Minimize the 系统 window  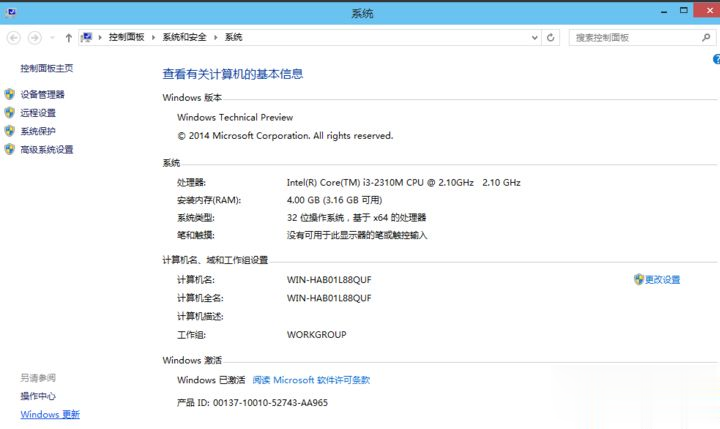click(x=664, y=11)
